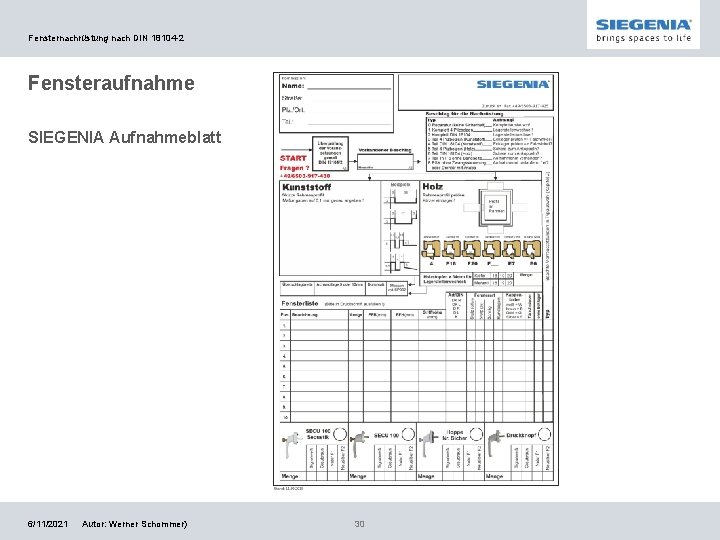Click the SIEGENIA logo on the form sheet
Image resolution: width=720 pixels, height=540 pixels.
coord(512,84)
